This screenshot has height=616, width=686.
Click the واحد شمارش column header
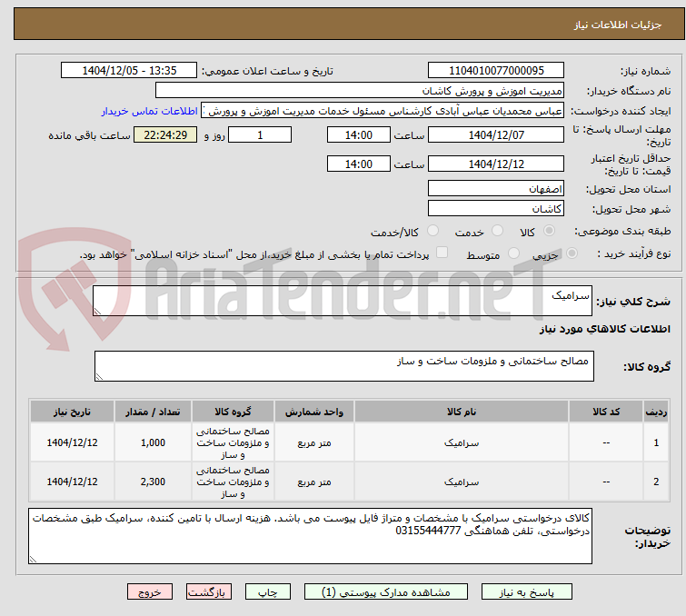coord(314,412)
